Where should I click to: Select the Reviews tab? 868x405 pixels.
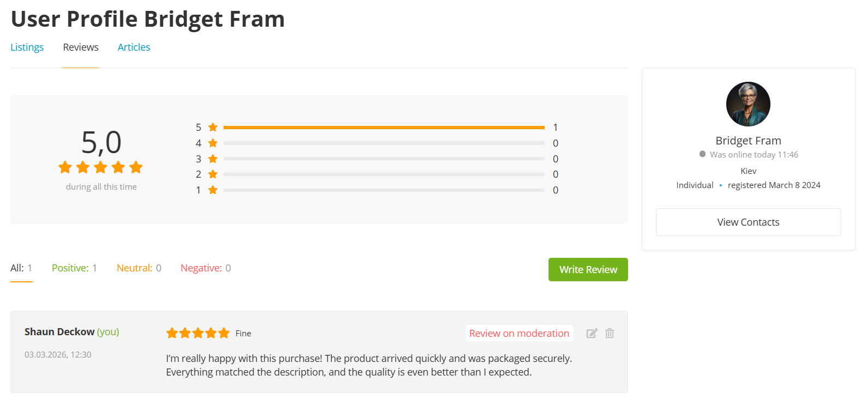click(81, 47)
